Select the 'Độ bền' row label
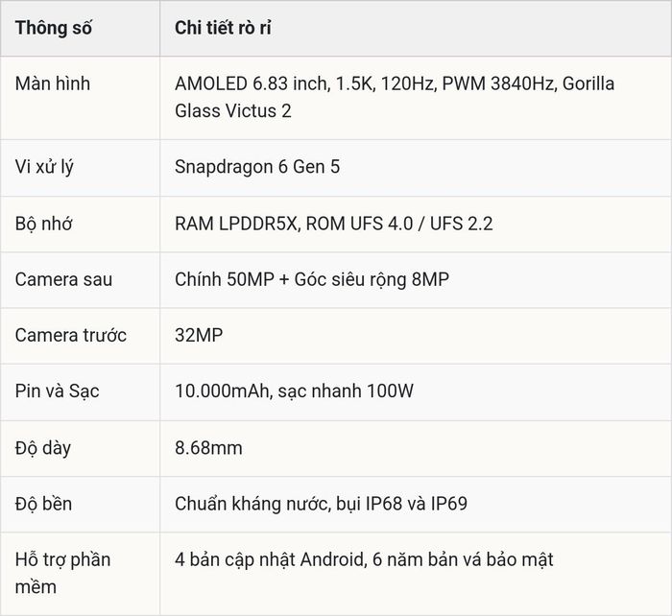Image resolution: width=672 pixels, height=616 pixels. click(43, 504)
